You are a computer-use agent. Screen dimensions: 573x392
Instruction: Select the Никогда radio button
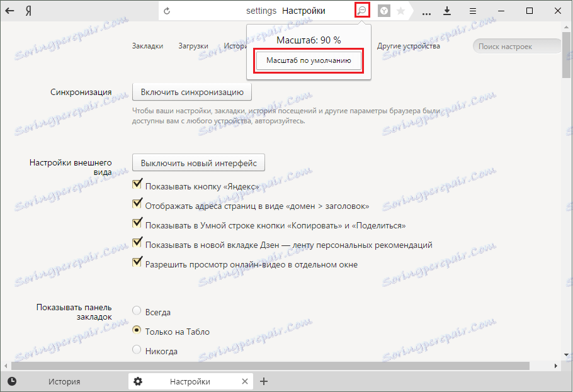pos(136,350)
